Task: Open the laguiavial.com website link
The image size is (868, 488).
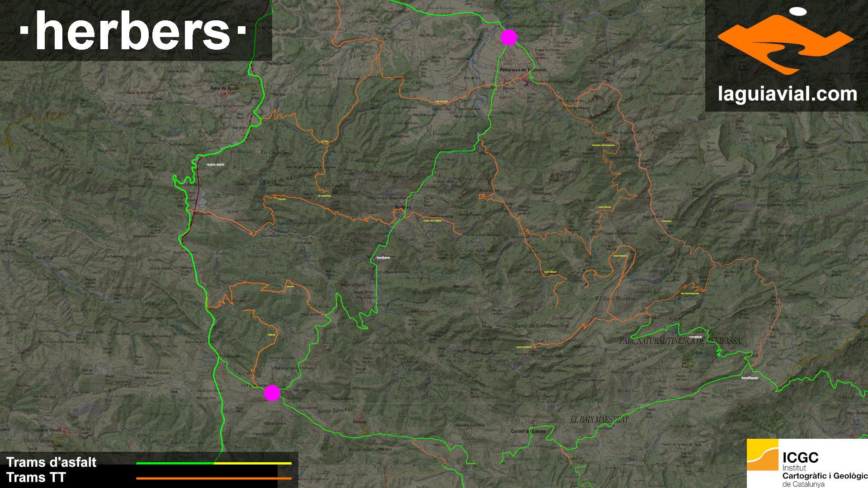Action: [787, 94]
